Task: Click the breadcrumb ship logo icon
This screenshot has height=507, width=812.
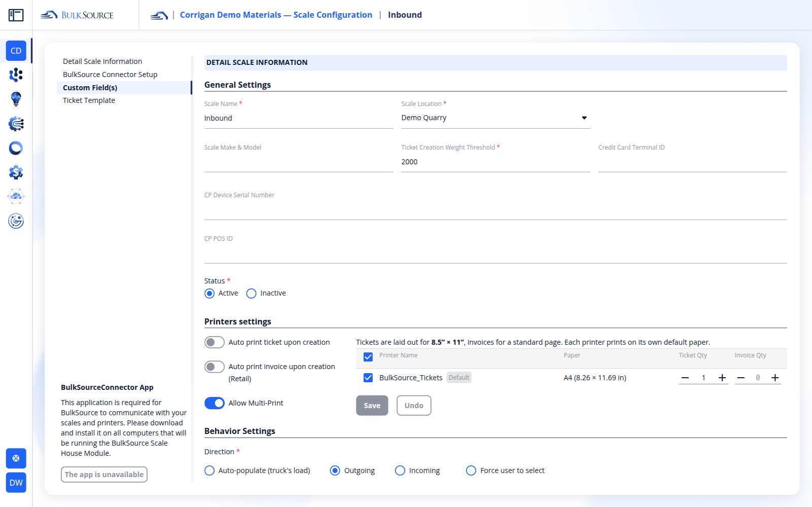Action: [x=159, y=15]
